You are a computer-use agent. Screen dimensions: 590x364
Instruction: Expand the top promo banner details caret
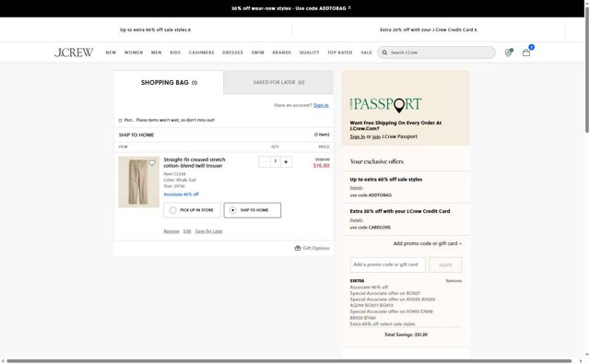pos(349,7)
